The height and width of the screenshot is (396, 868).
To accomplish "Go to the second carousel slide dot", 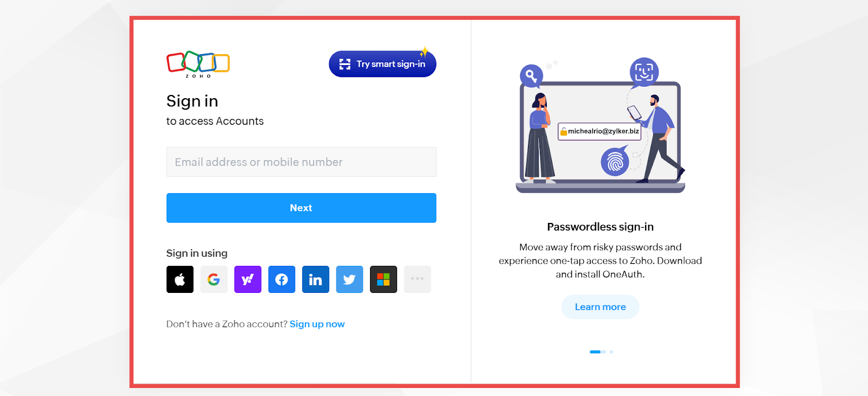I will pos(611,352).
